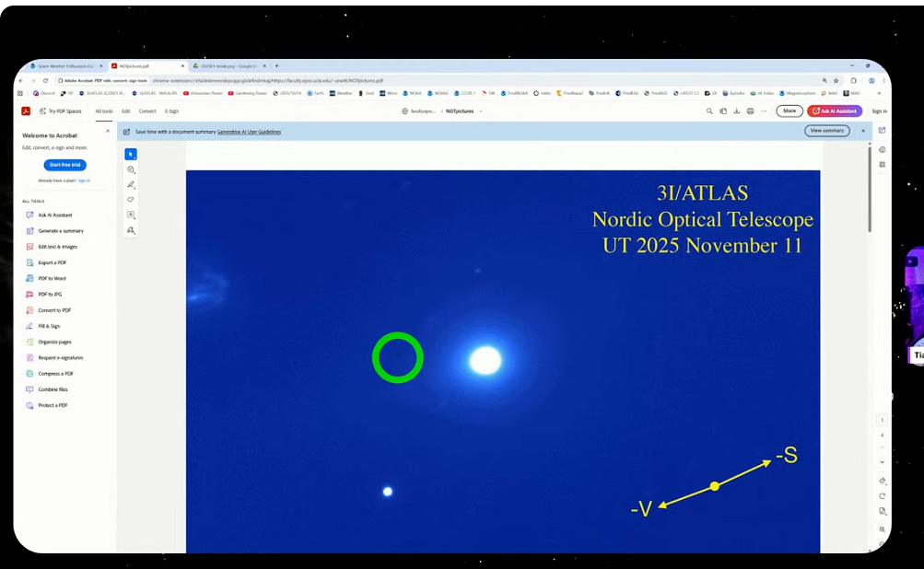
Task: Open the Edit menu in Acrobat
Action: coord(125,110)
